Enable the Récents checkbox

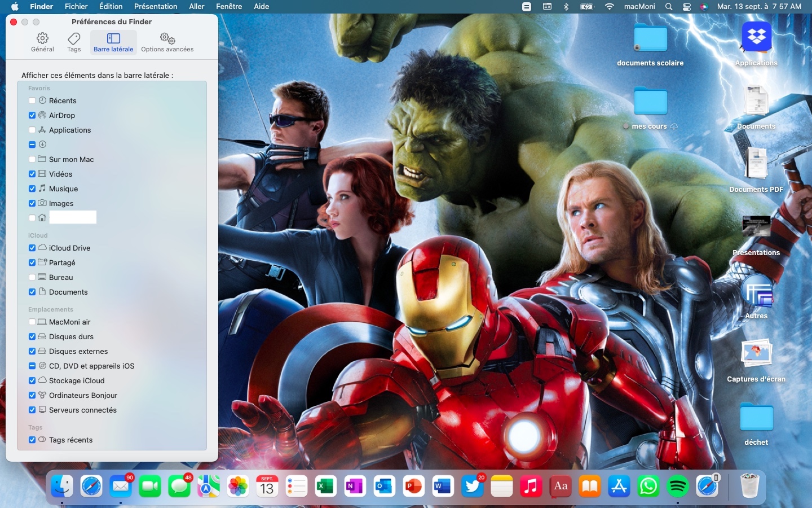pos(32,100)
